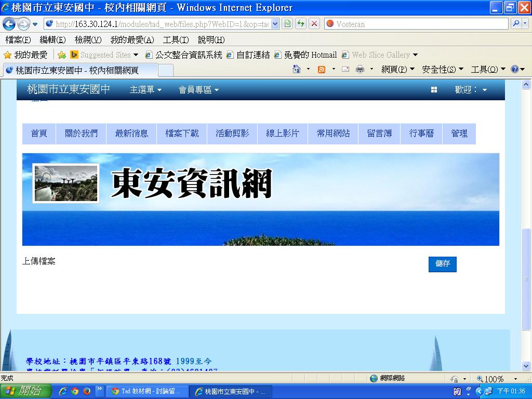Click the favorites star icon

pos(8,55)
